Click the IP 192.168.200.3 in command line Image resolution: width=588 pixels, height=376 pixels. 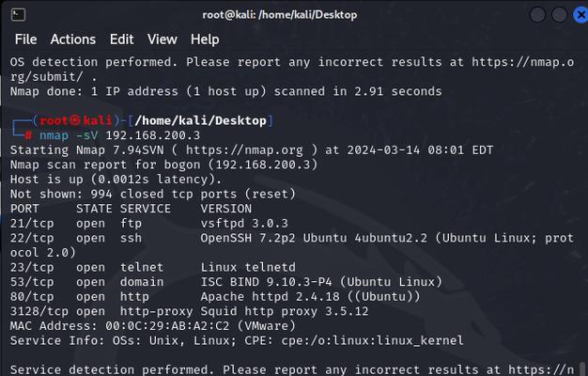[152, 135]
